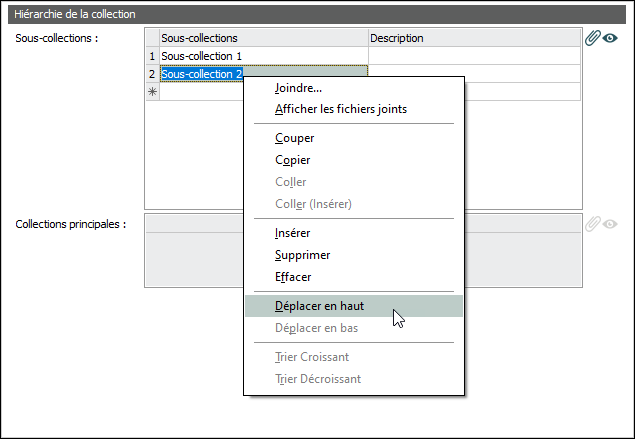The image size is (635, 439).
Task: Pick "Couper" in the context menu
Action: pos(295,138)
